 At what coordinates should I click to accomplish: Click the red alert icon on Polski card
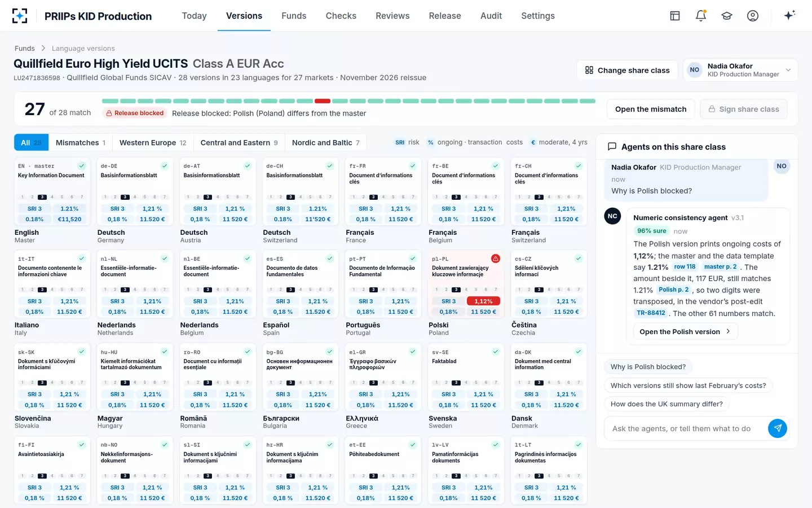[496, 259]
